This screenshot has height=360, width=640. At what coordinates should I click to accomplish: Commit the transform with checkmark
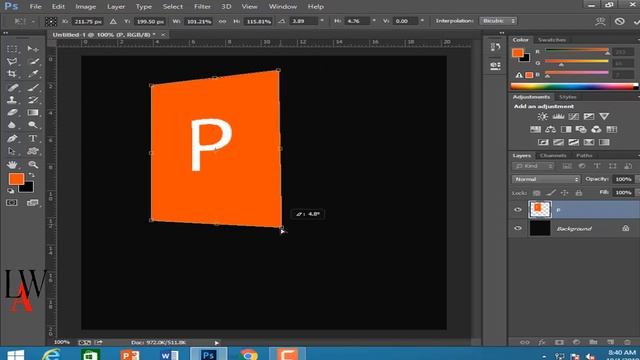637,22
